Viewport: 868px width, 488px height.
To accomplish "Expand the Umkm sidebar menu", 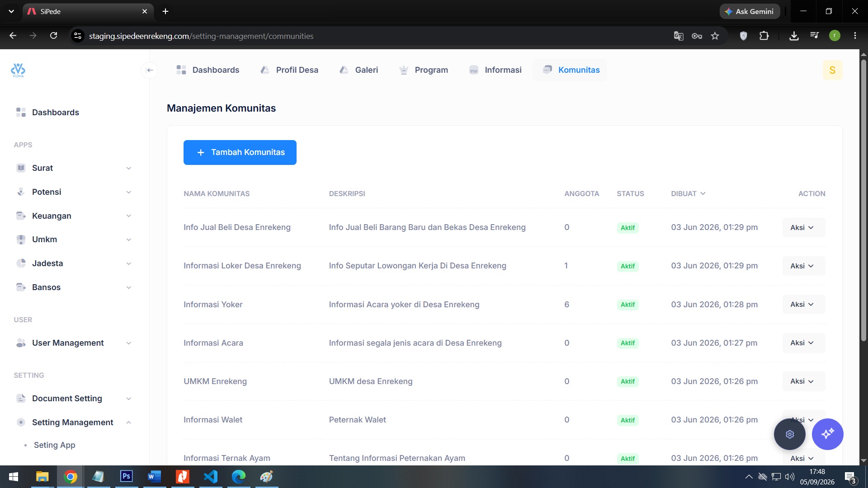I will 74,239.
